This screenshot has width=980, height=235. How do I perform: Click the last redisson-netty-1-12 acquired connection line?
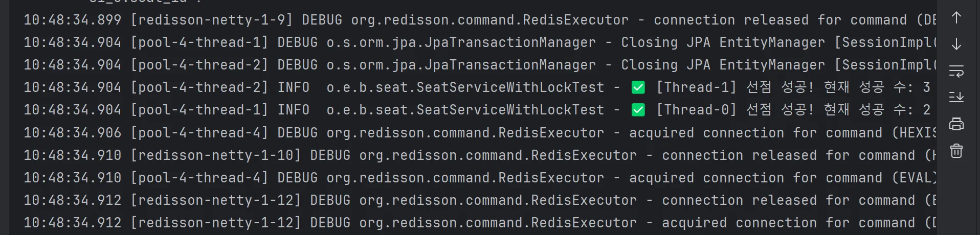pyautogui.click(x=480, y=223)
